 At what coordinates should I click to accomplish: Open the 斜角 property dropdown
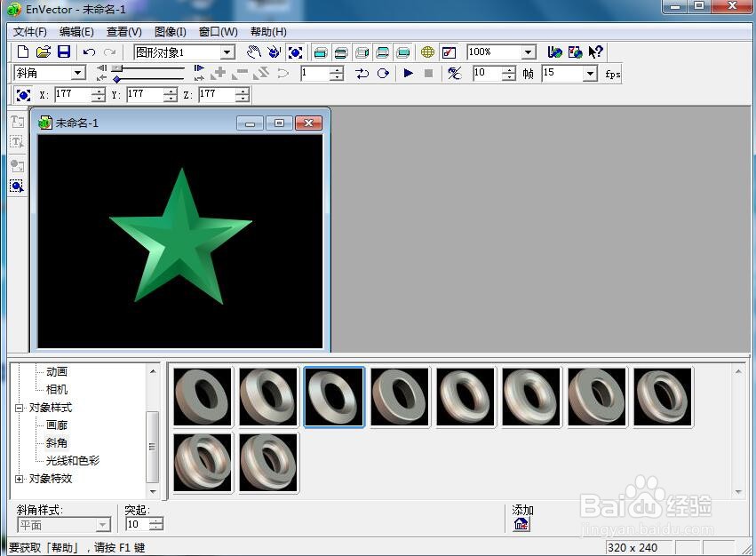pos(77,74)
